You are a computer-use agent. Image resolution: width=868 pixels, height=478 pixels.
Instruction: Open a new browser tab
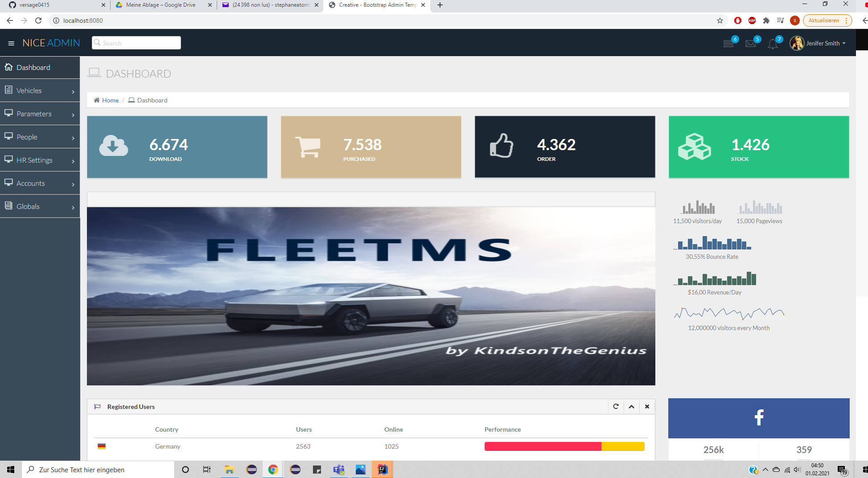440,5
